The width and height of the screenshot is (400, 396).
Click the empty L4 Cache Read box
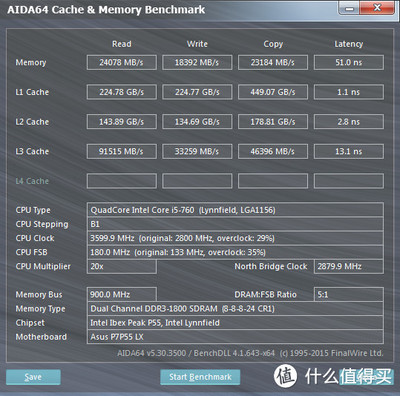point(122,181)
